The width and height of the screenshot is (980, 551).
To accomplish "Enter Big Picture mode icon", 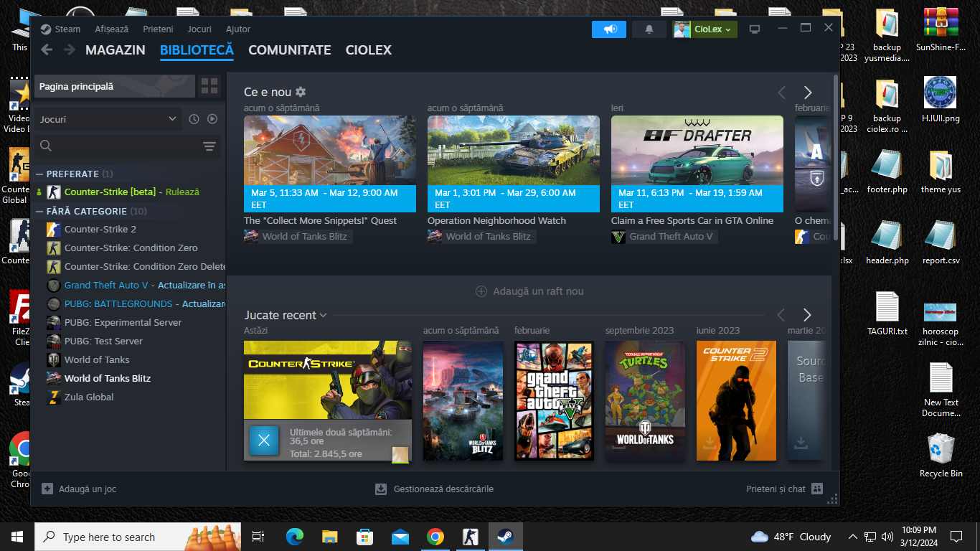I will tap(754, 29).
